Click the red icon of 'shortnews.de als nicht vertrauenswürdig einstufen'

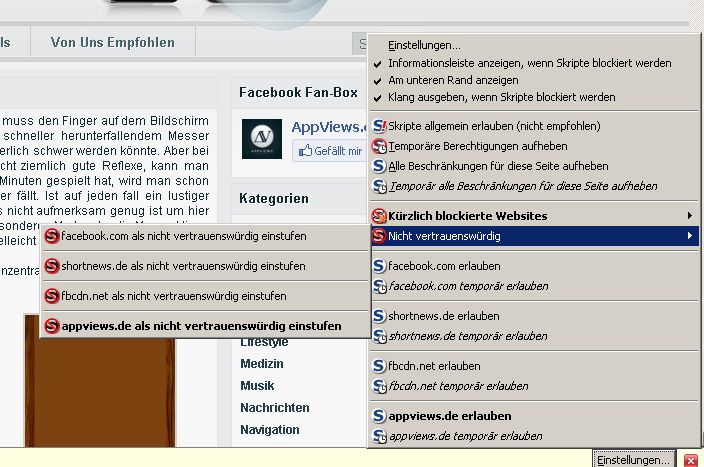[52, 266]
